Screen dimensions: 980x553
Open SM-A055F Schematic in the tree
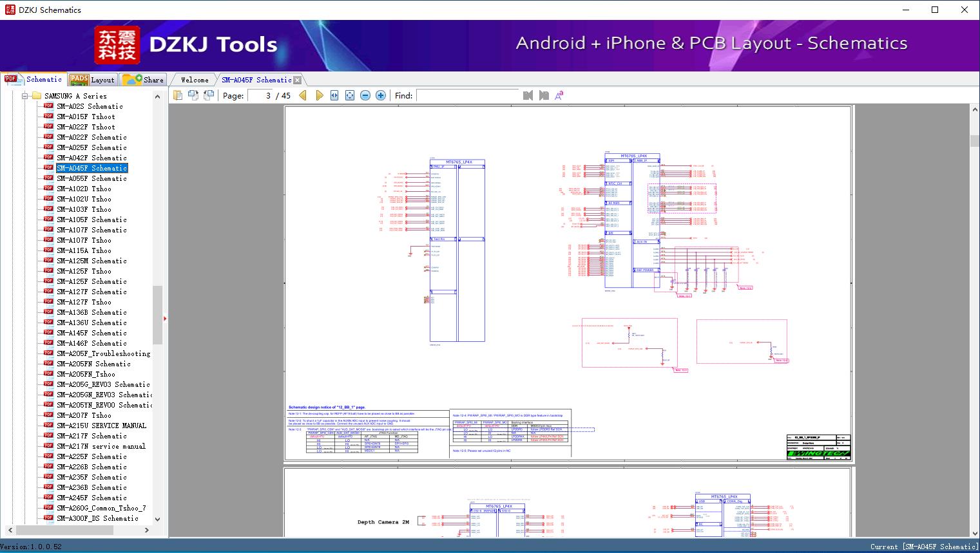(x=91, y=178)
